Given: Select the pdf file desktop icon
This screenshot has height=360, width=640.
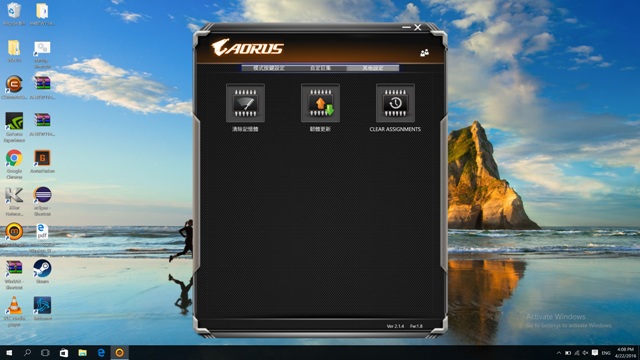Looking at the screenshot, I should [42, 238].
